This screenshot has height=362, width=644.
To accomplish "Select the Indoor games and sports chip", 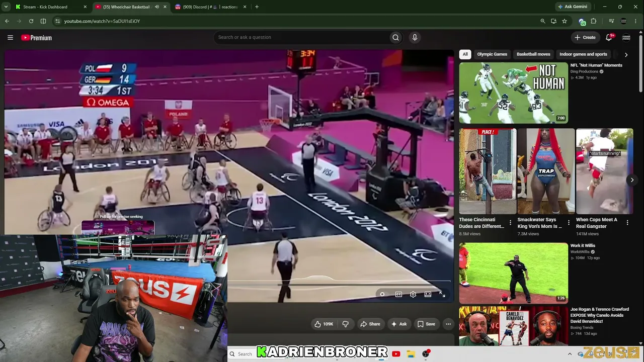I will pyautogui.click(x=583, y=54).
